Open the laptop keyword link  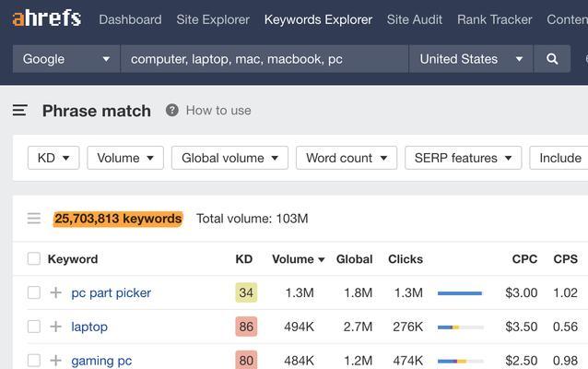[89, 327]
